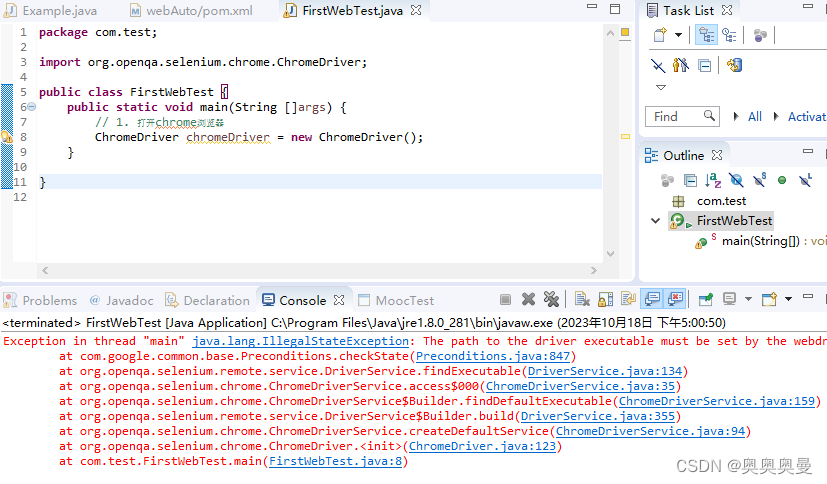
Task: Select FirstWebTest class in Outline
Action: tap(734, 221)
